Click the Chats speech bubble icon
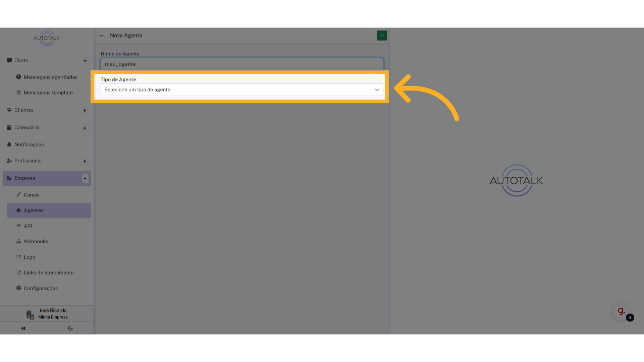This screenshot has height=362, width=644. pos(9,60)
